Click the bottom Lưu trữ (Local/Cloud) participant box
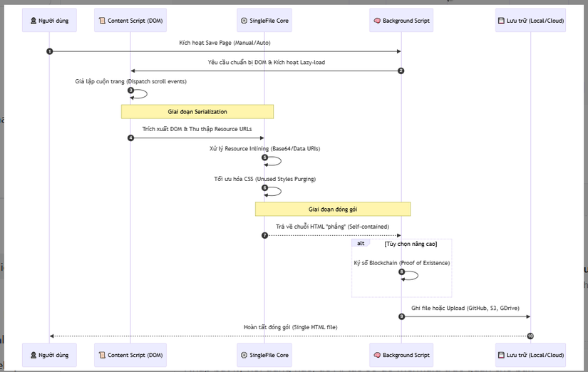This screenshot has width=588, height=372. [530, 355]
